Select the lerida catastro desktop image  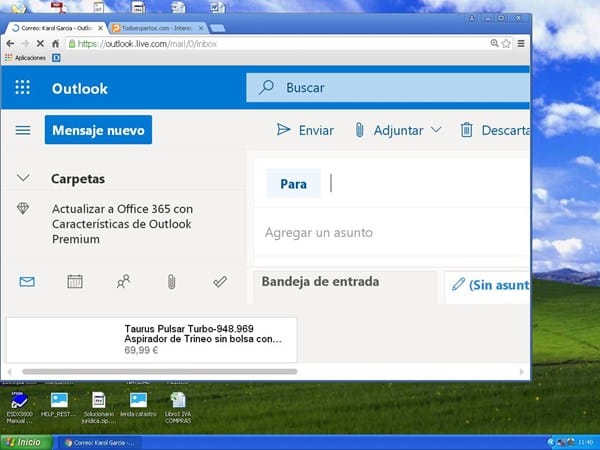[138, 404]
